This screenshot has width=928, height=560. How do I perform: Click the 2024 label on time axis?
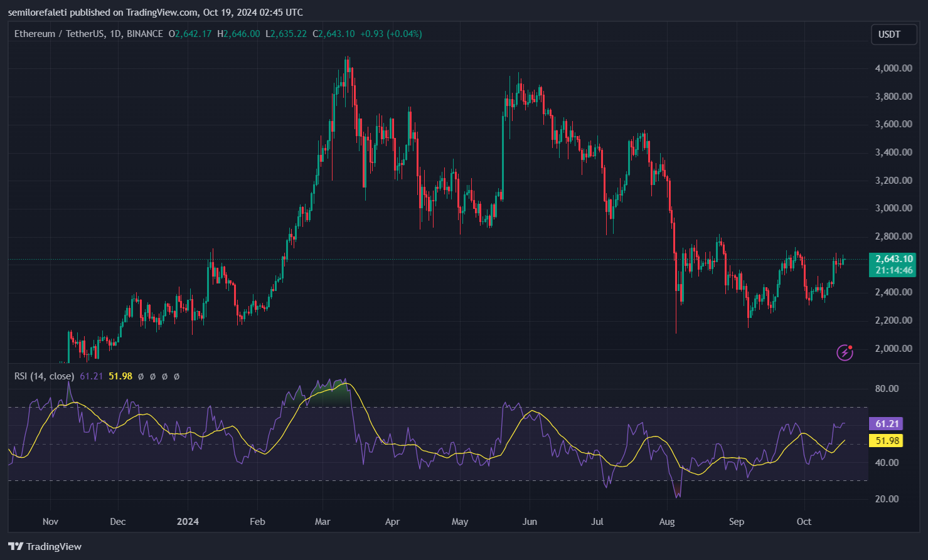coord(188,522)
